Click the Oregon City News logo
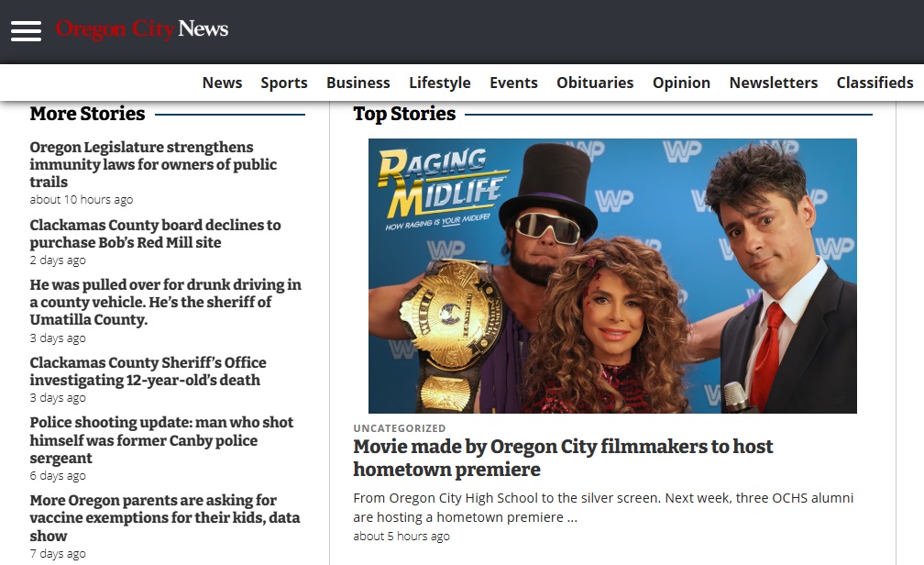Viewport: 924px width, 565px height. 142,29
